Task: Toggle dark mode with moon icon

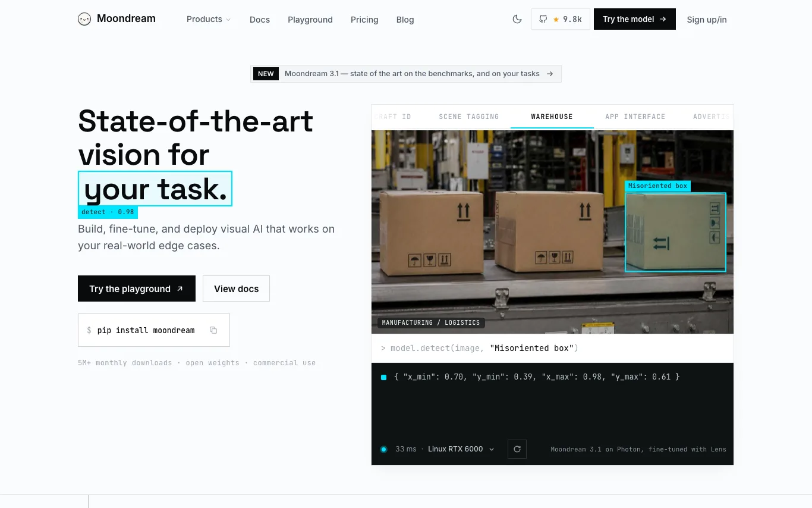Action: 517,19
